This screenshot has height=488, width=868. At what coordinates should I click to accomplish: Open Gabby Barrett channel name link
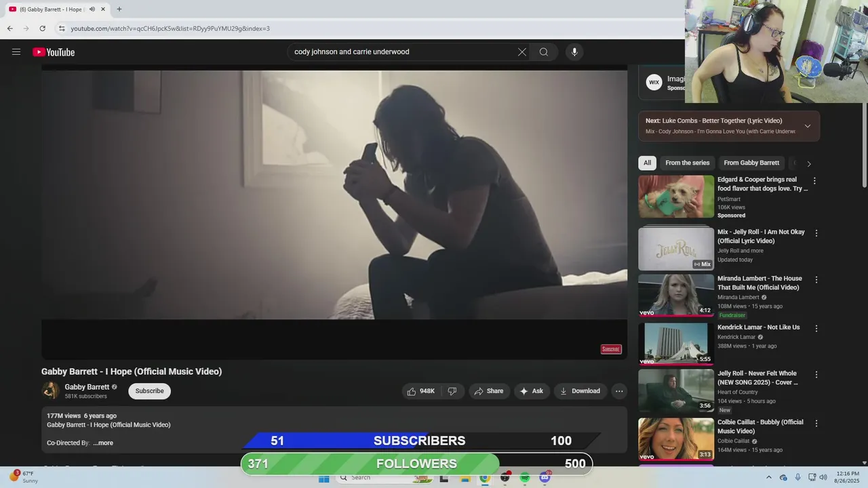[87, 387]
